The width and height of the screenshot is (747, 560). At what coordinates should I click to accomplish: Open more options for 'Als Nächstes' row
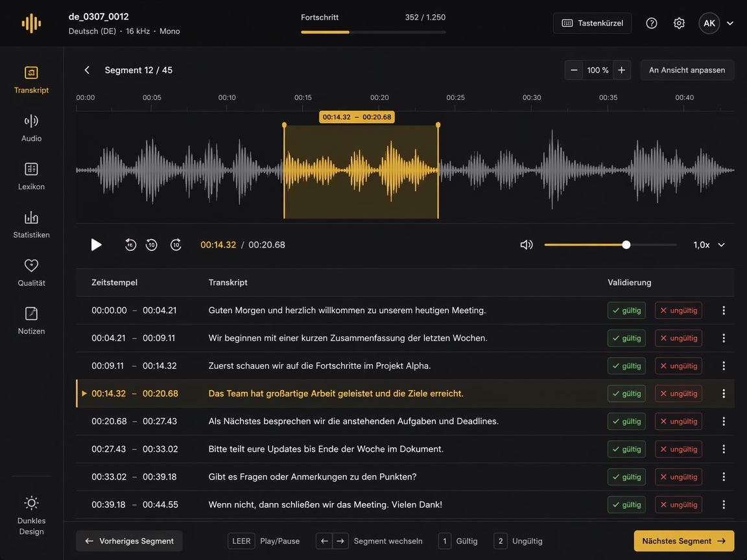(x=724, y=421)
